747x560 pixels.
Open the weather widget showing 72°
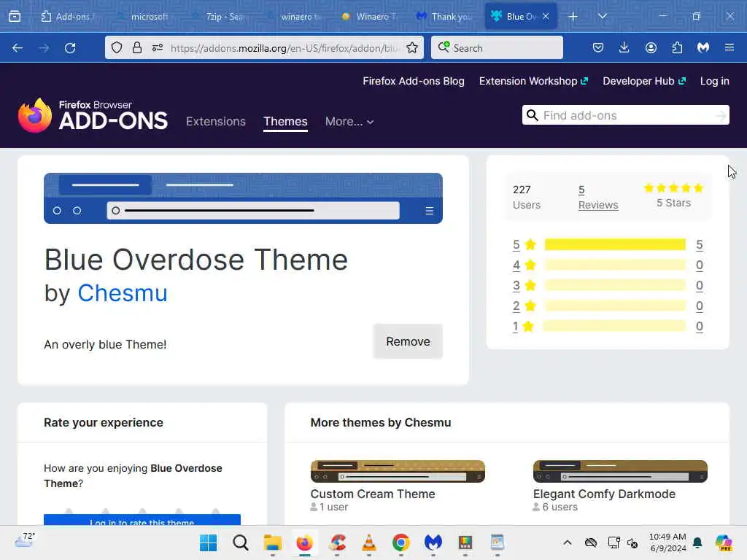pos(25,541)
